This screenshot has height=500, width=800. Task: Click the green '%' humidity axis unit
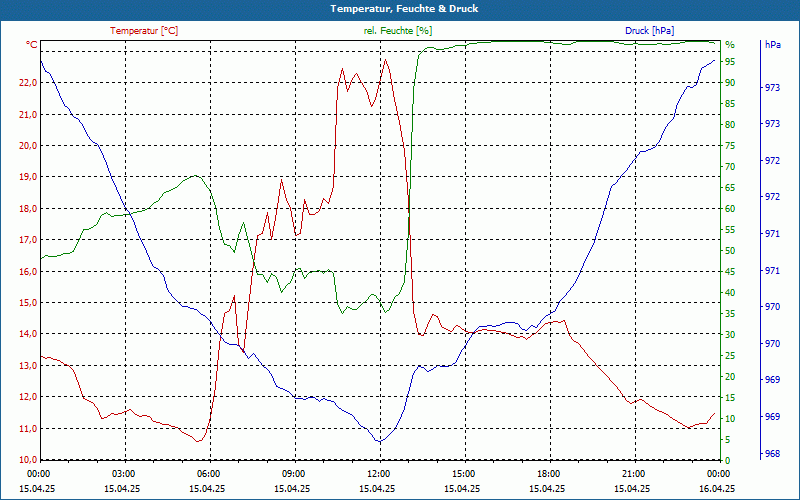[730, 45]
